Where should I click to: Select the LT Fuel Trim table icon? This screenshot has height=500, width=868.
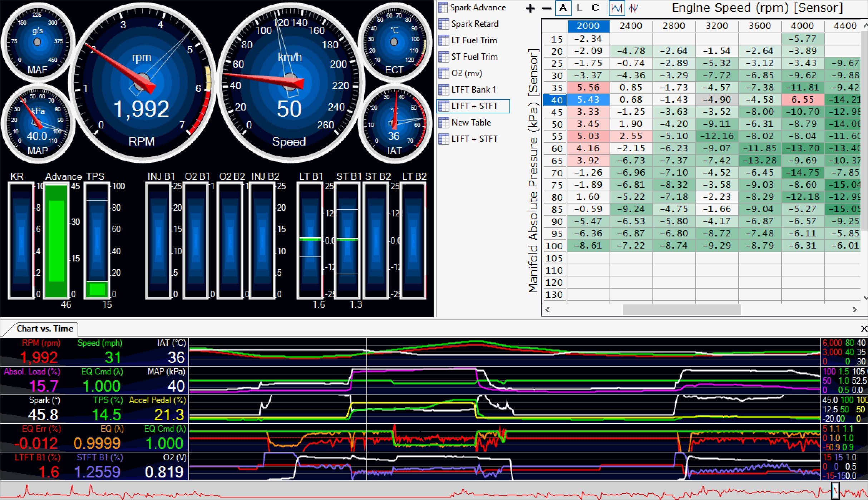(444, 40)
